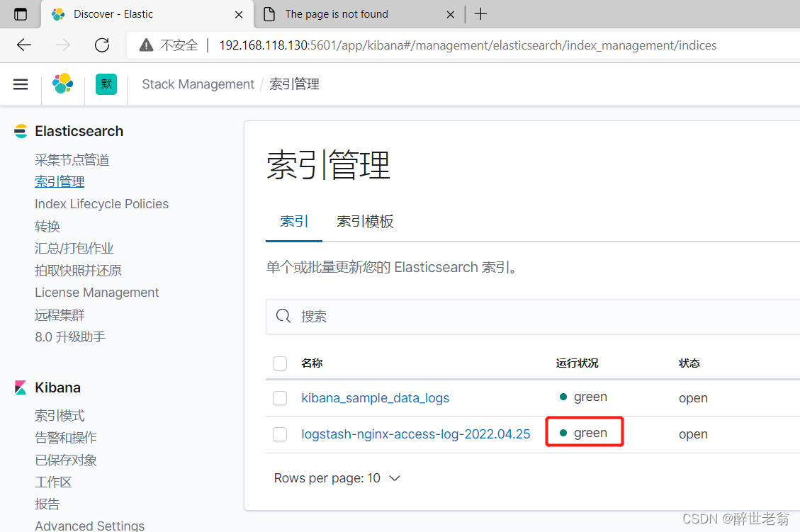The image size is (800, 532).
Task: Open 报告 under Kibana
Action: [47, 504]
